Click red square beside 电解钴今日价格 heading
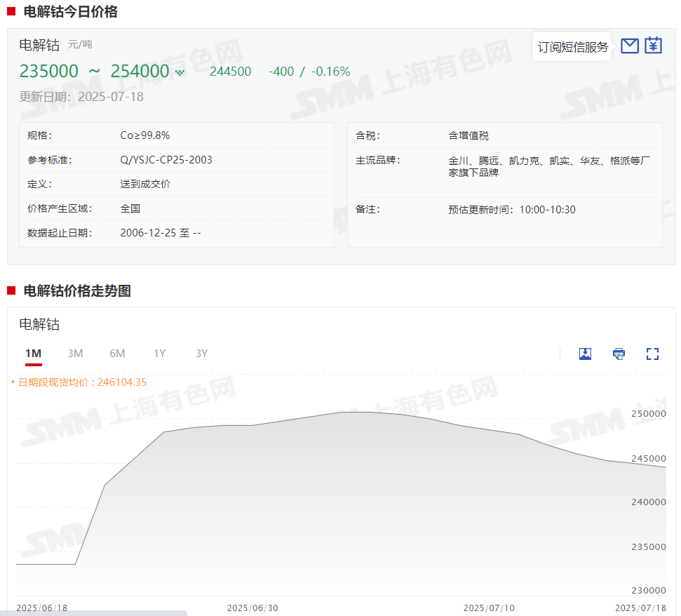The height and width of the screenshot is (616, 681). (x=11, y=11)
